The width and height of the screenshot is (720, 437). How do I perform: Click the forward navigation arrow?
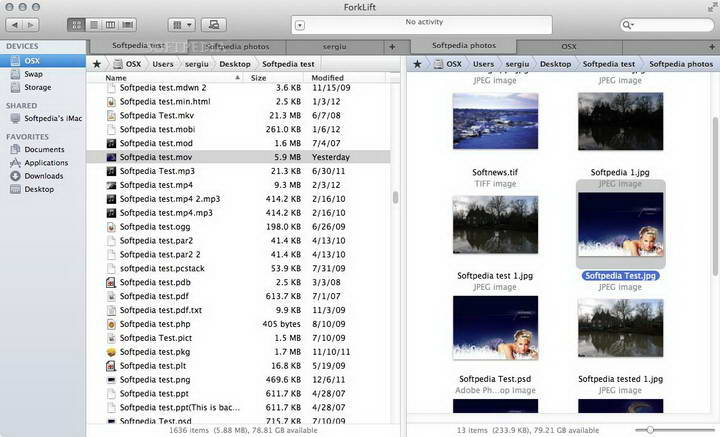[32, 24]
